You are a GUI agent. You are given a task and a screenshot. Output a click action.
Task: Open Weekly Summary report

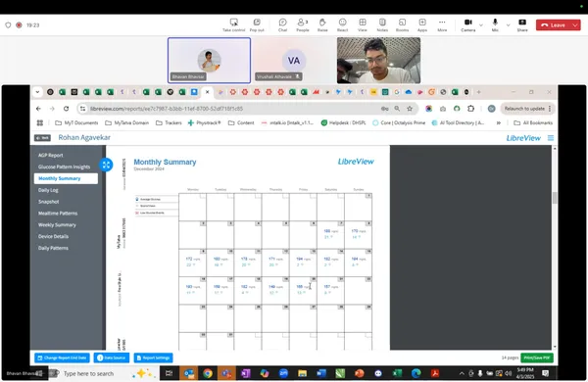(x=57, y=225)
